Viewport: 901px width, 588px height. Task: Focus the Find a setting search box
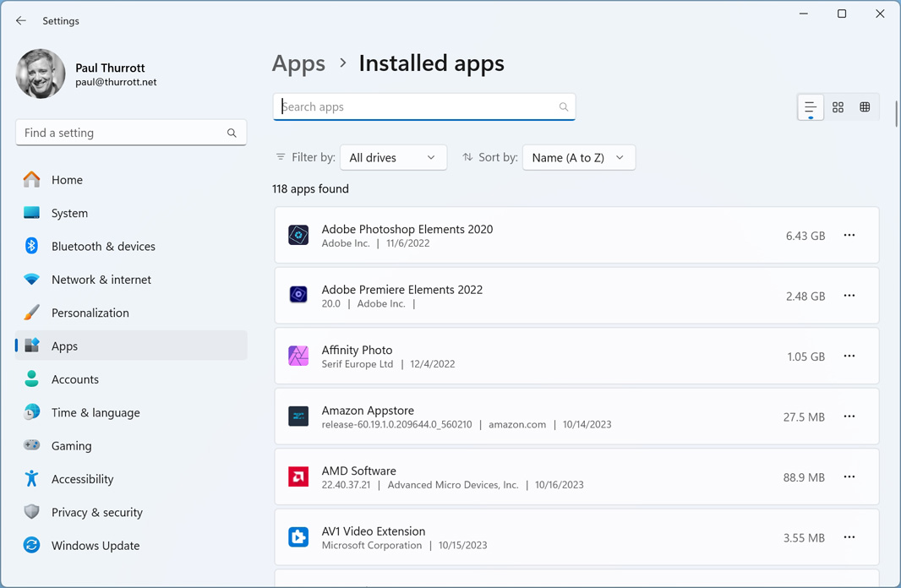click(x=123, y=133)
